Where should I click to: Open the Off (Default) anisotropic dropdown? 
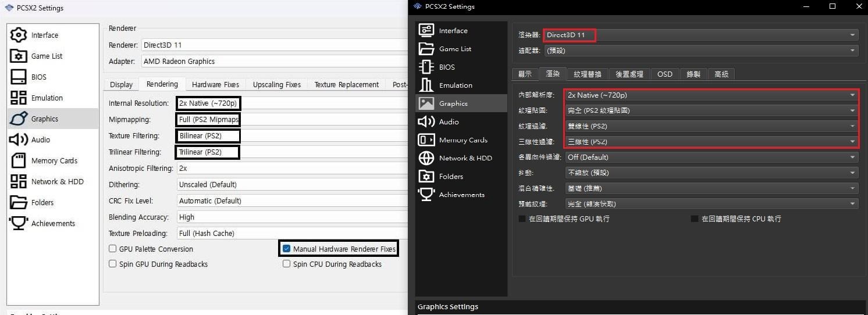point(711,157)
